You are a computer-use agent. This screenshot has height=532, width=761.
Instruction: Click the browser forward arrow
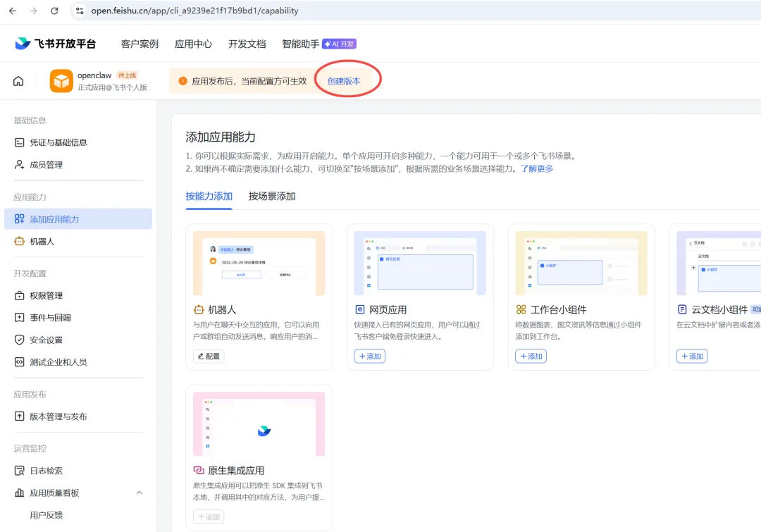pyautogui.click(x=34, y=11)
